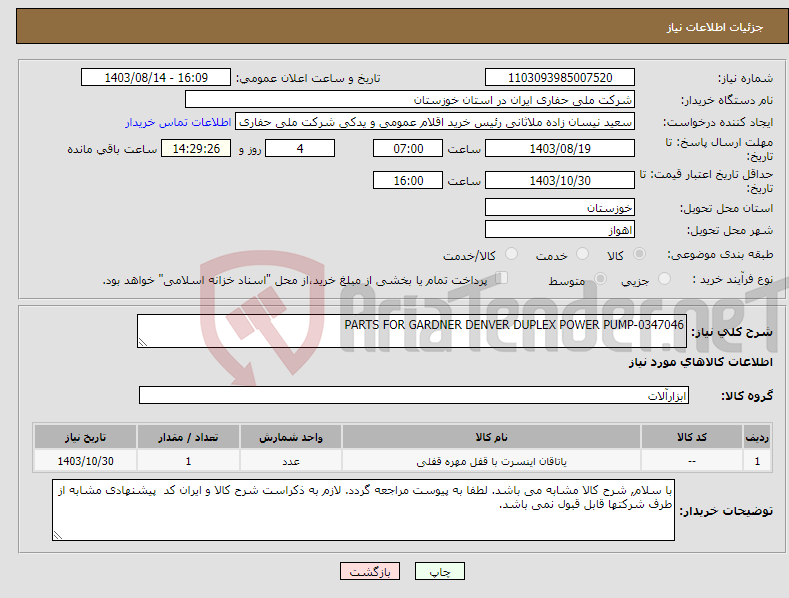Toggle the اسناد خزانه اسلامی payment checkbox

tap(502, 278)
